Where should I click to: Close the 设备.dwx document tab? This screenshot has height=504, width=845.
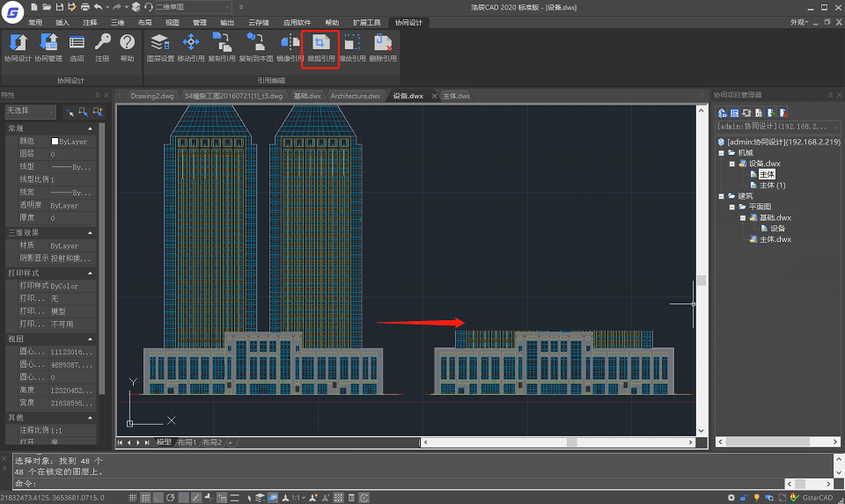434,97
